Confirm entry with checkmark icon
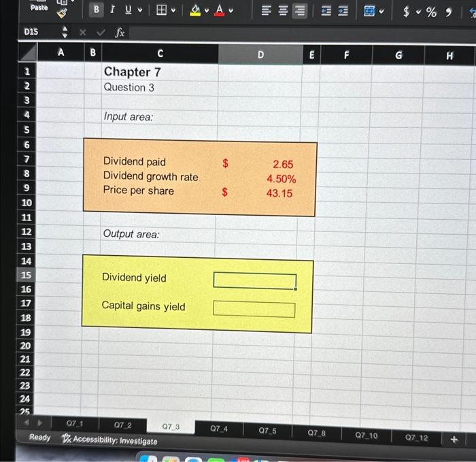The image size is (476, 462). click(101, 32)
